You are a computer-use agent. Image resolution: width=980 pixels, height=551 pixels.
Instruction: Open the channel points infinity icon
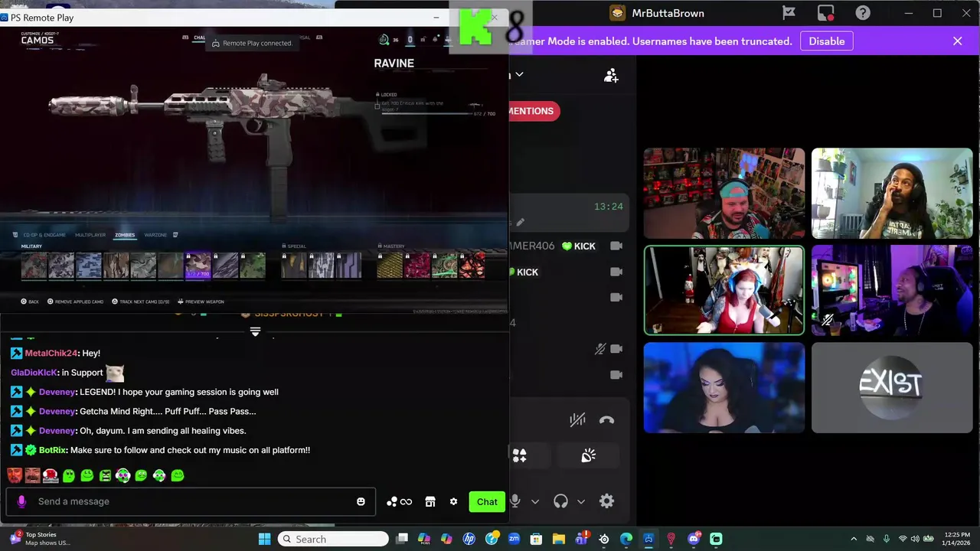399,501
